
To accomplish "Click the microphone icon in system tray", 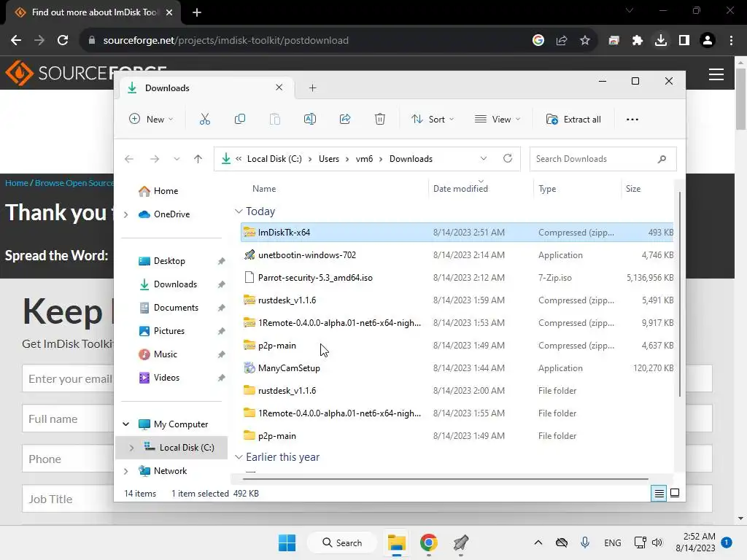I will pyautogui.click(x=585, y=542).
